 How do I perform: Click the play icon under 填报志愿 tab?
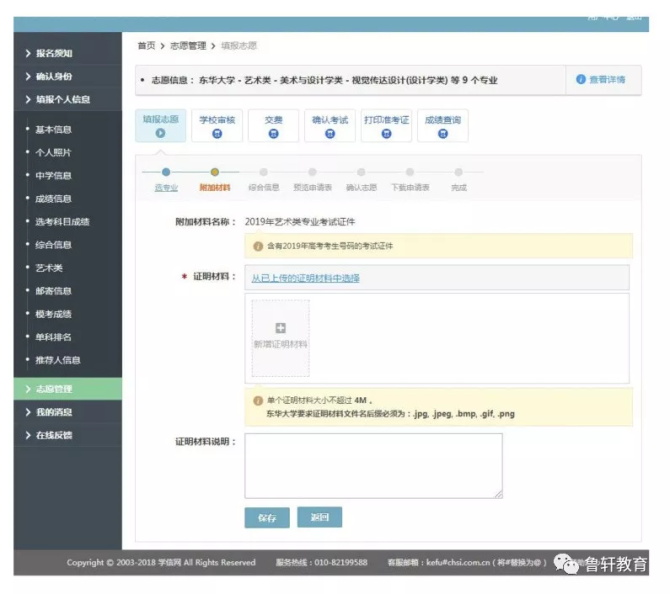click(x=160, y=133)
